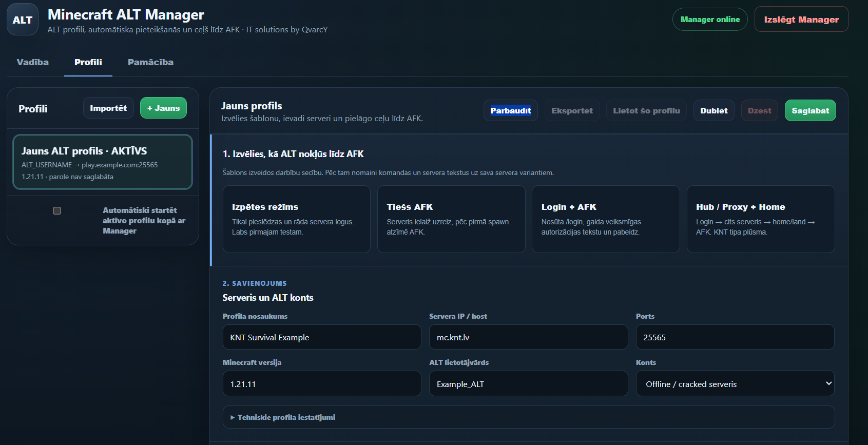Click the Dzēst button
The height and width of the screenshot is (445, 868).
[x=760, y=110]
